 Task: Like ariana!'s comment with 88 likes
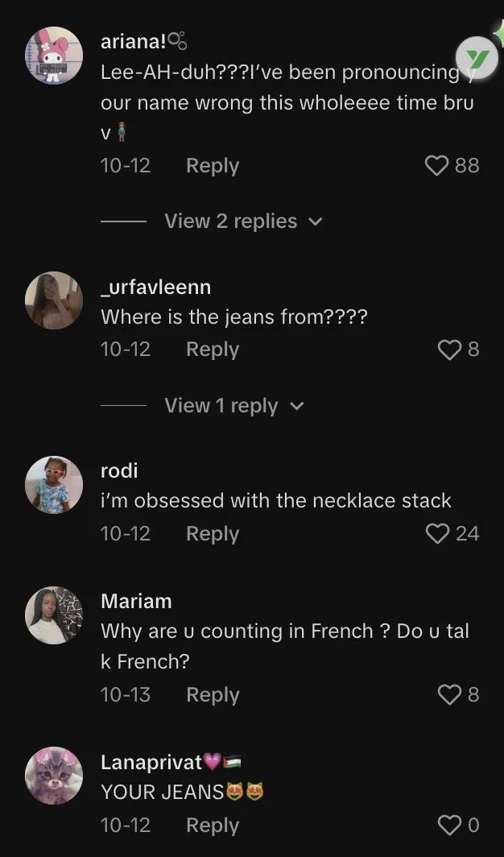tap(436, 166)
